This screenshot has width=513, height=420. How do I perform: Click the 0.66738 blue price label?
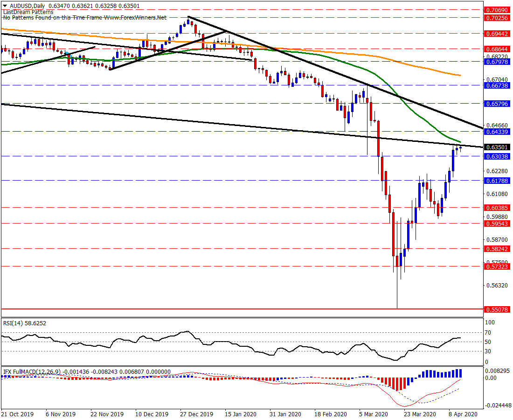(x=497, y=85)
